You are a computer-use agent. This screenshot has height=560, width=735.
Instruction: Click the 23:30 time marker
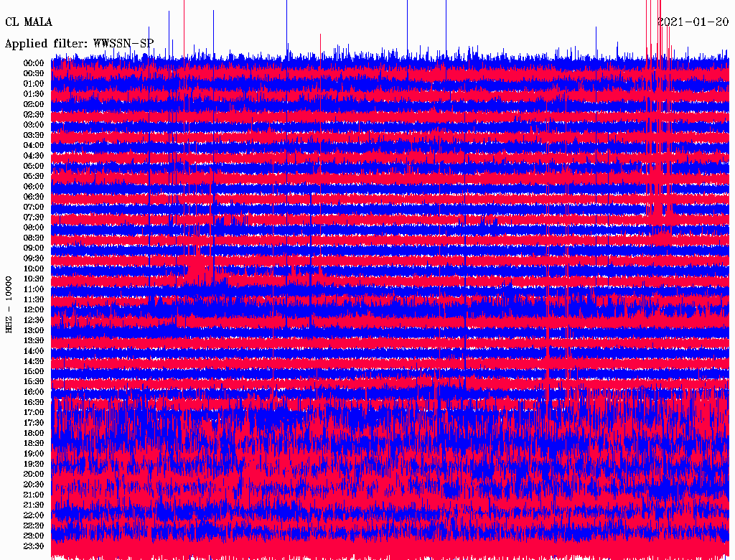click(34, 546)
